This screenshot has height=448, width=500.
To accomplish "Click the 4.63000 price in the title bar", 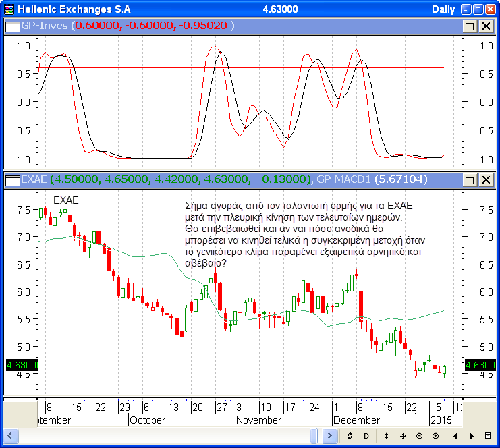I will [x=280, y=9].
